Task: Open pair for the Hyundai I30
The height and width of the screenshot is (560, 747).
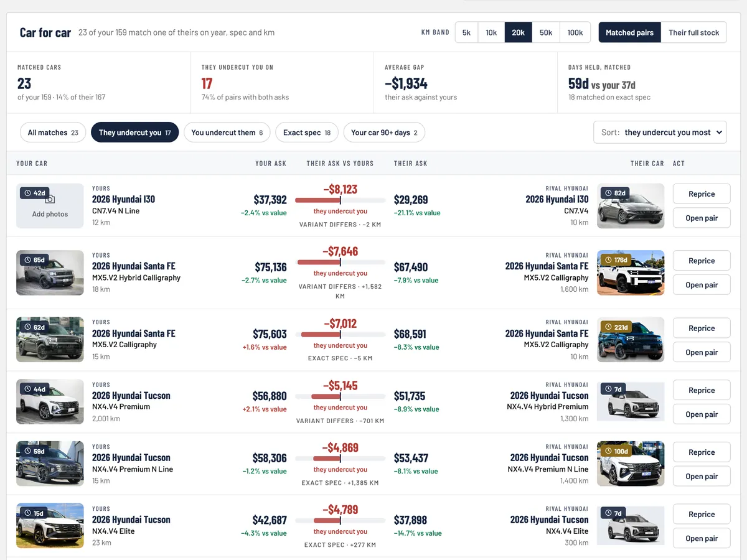Action: coord(702,218)
